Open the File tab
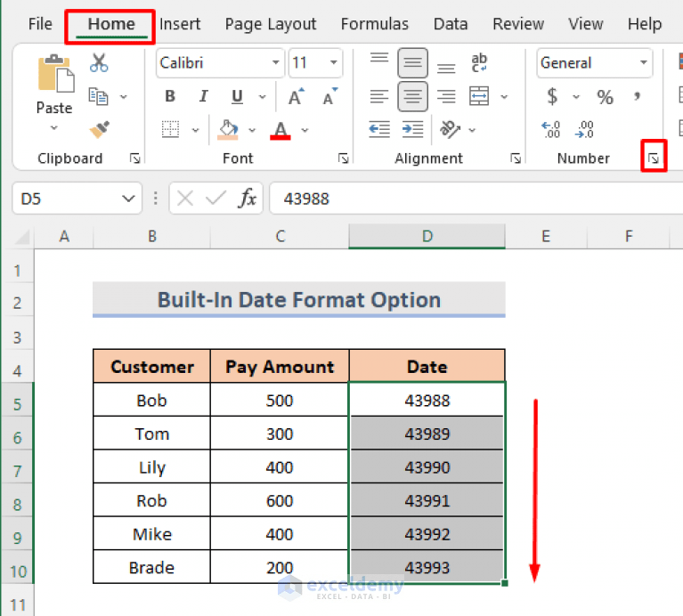683x616 pixels. click(40, 24)
